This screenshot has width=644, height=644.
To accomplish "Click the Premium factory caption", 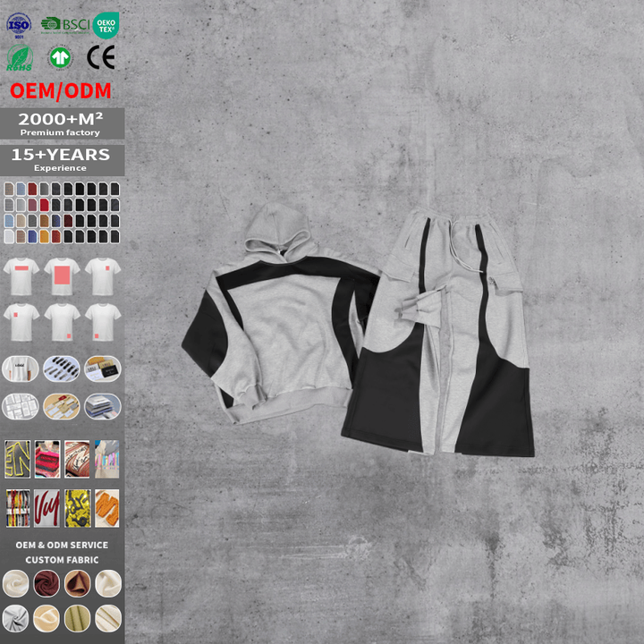I will [60, 132].
